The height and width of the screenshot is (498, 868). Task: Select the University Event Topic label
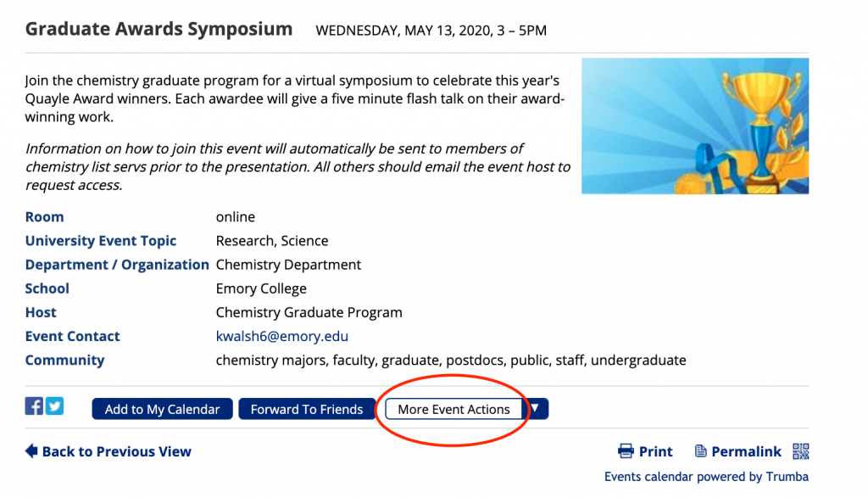(101, 240)
